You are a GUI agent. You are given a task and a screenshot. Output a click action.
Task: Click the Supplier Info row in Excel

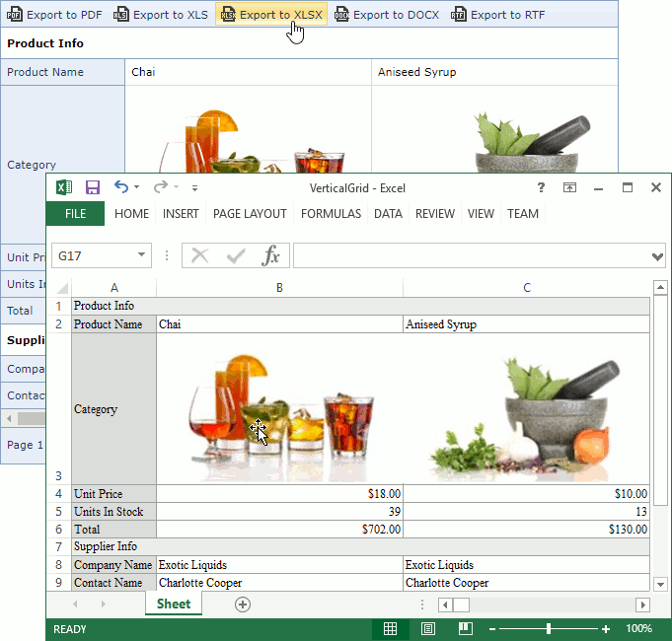(x=360, y=546)
